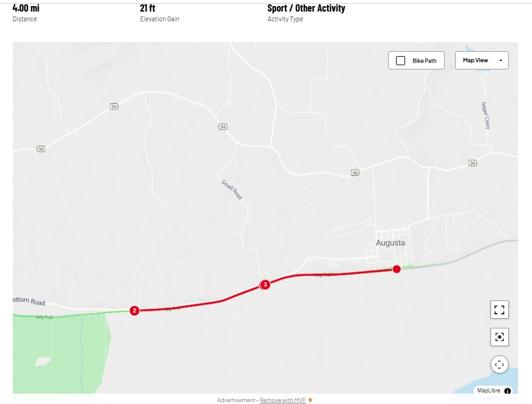Click the map pan compass control
This screenshot has height=404, width=532.
point(500,364)
